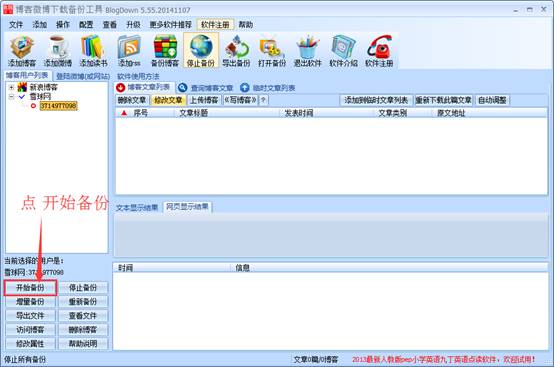Click the 删除文章 button
The image size is (554, 367).
point(132,100)
